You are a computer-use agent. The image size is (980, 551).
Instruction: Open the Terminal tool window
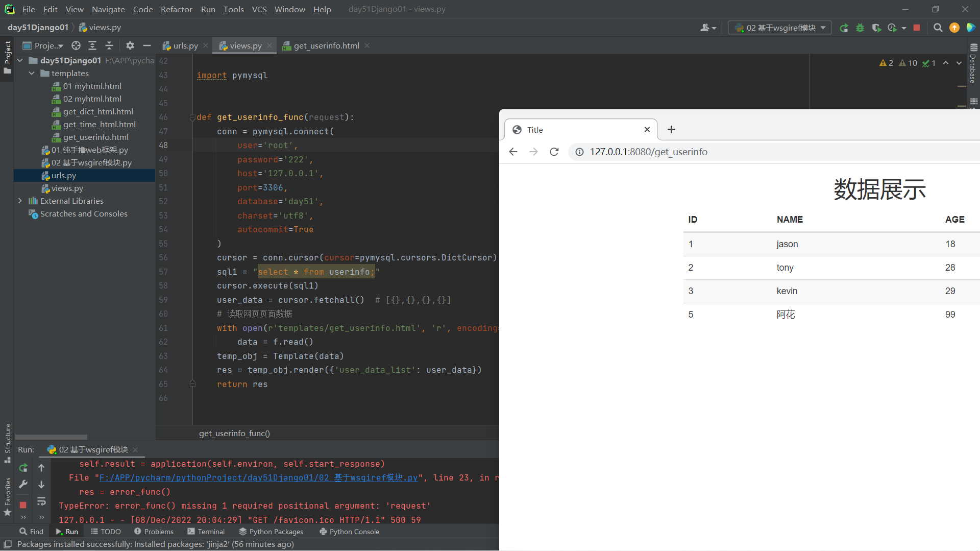coord(206,532)
